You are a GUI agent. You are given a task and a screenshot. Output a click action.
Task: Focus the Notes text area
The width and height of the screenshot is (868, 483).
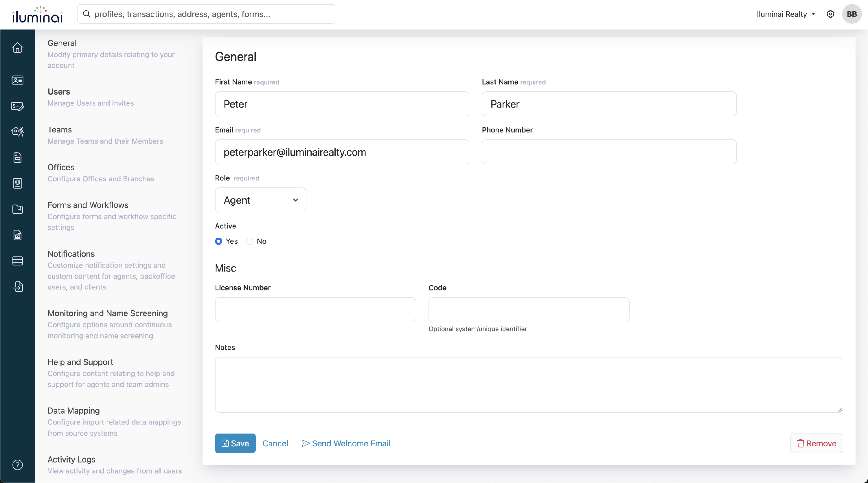(x=529, y=385)
